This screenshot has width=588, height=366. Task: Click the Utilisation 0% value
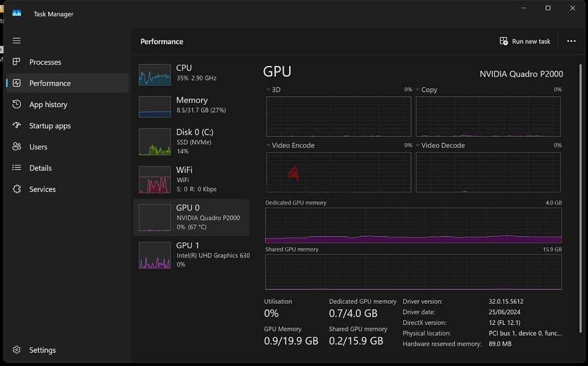(x=271, y=313)
